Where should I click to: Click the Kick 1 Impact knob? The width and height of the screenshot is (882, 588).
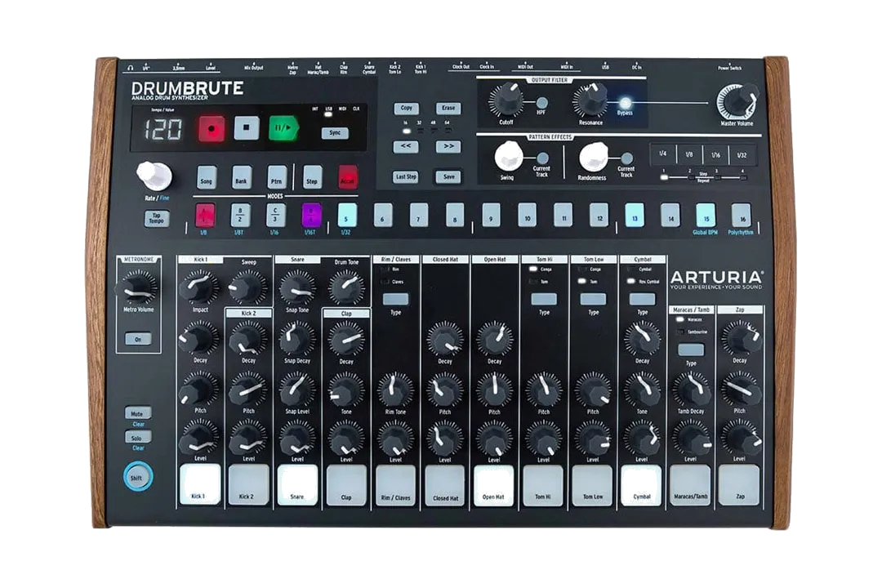[x=199, y=287]
